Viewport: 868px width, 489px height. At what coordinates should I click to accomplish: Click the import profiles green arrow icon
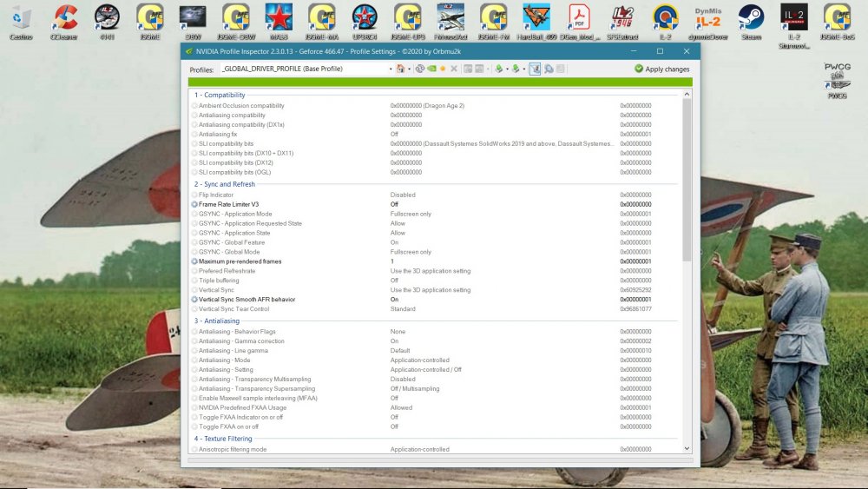516,69
